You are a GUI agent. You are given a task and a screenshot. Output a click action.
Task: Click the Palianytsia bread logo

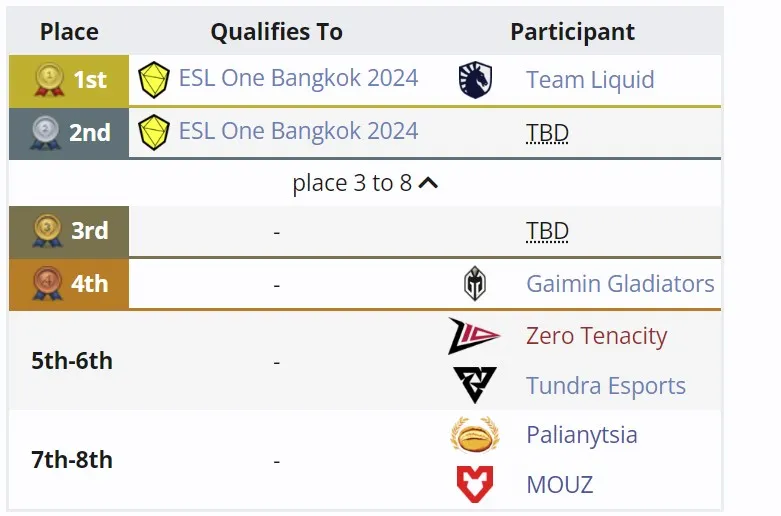[475, 435]
